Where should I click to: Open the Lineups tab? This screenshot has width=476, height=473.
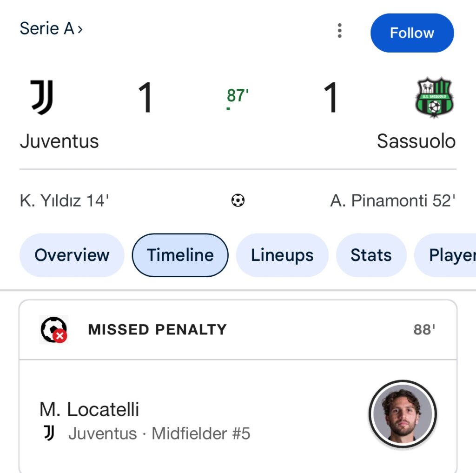282,255
